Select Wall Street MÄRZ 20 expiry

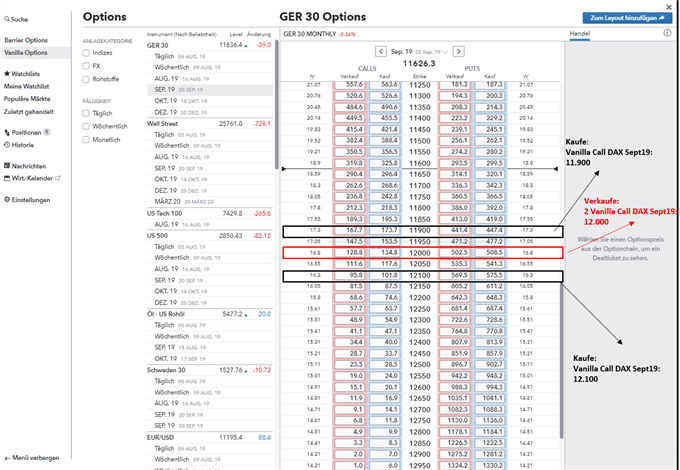coord(209,202)
